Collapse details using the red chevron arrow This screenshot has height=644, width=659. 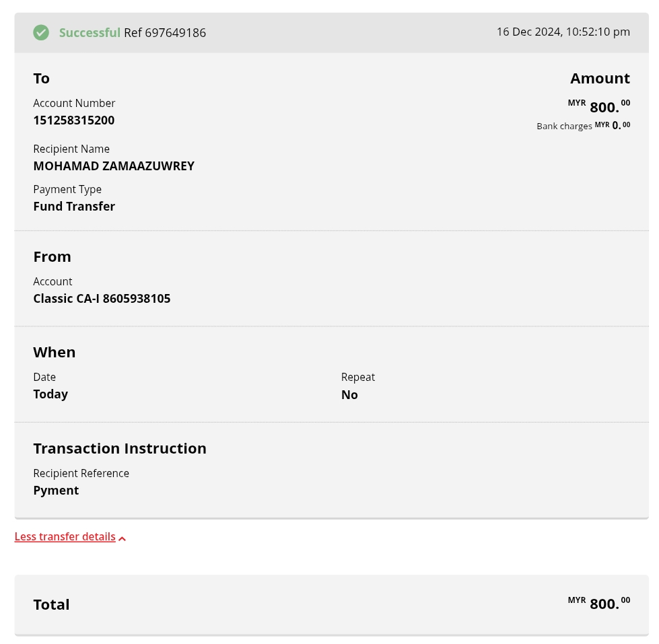(122, 538)
